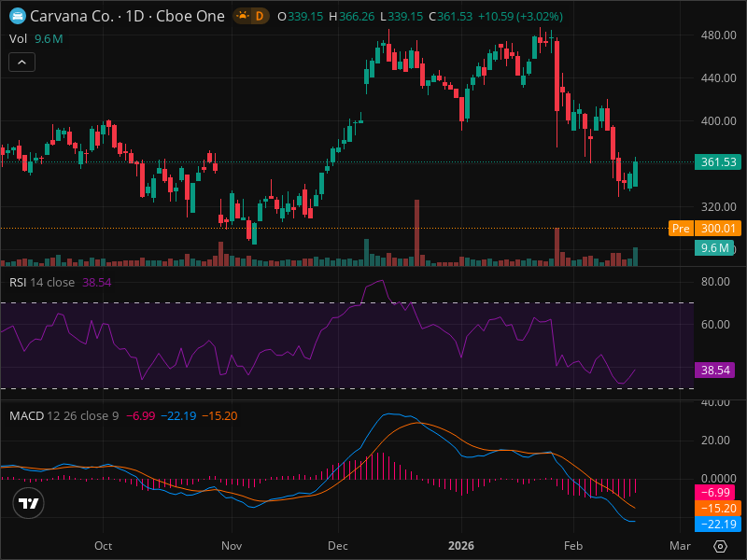Select the MACD 12 26 close 9 legend
The width and height of the screenshot is (747, 560).
click(63, 415)
